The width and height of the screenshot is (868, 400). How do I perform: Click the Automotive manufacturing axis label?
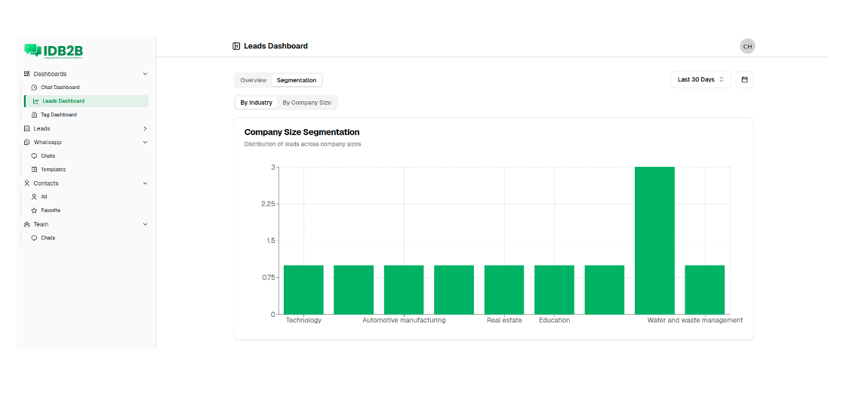coord(404,320)
